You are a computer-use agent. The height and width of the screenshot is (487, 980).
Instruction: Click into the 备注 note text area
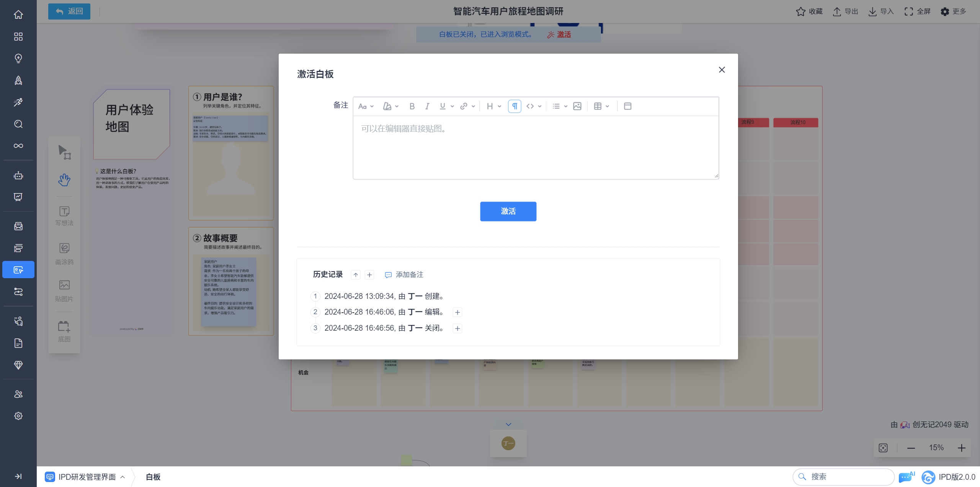pyautogui.click(x=535, y=148)
